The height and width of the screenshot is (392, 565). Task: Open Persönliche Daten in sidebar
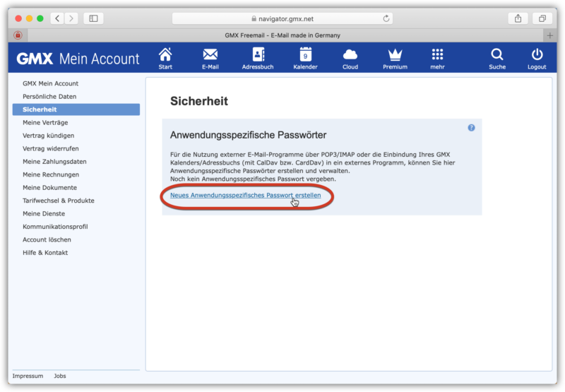(49, 96)
